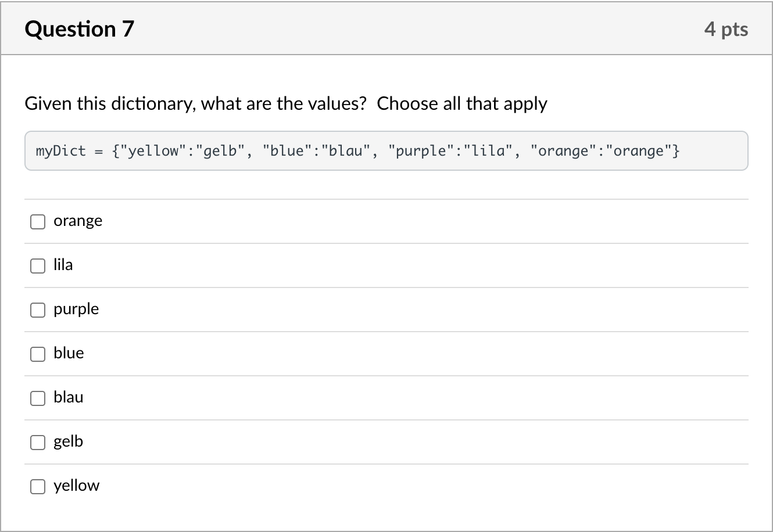Click the first answer option row
The image size is (773, 532).
[x=386, y=221]
